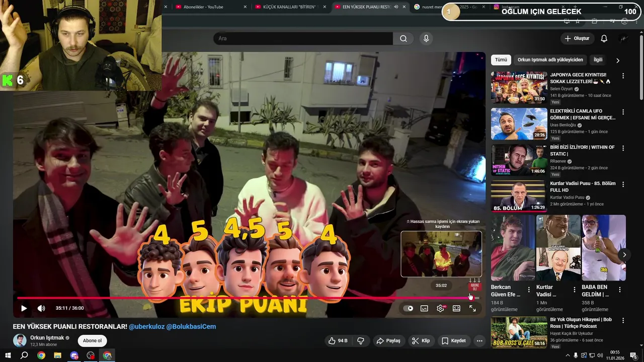Open @BolukbasiCem mention link

pyautogui.click(x=191, y=327)
